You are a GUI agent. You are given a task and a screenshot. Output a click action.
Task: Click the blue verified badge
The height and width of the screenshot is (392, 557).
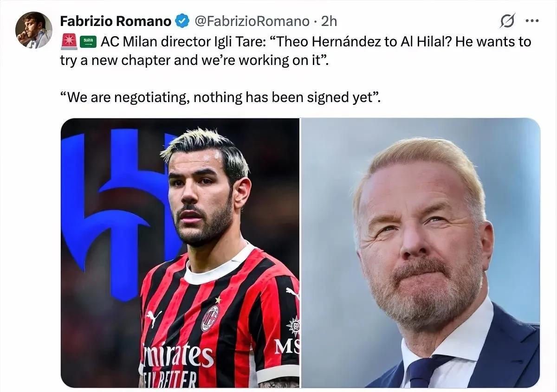pyautogui.click(x=181, y=21)
